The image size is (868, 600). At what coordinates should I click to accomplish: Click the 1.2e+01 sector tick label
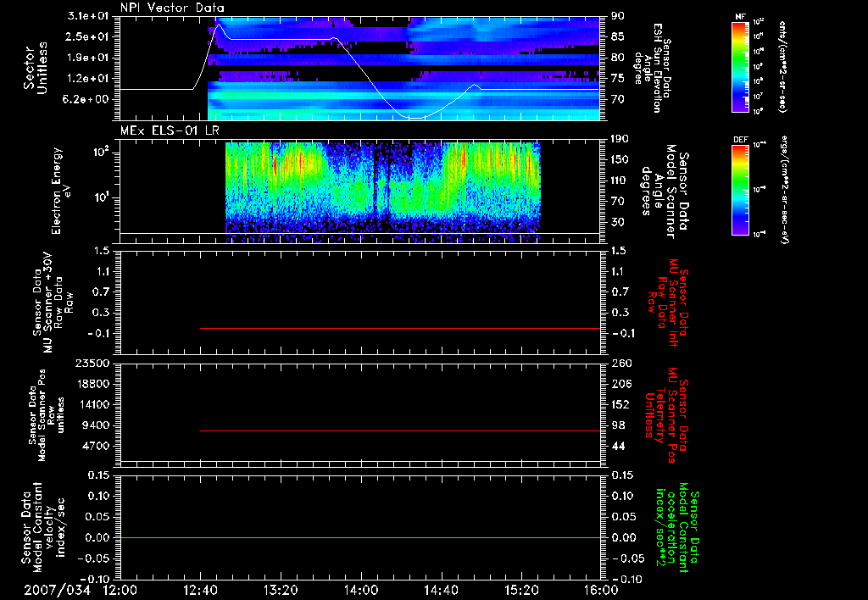[x=88, y=79]
